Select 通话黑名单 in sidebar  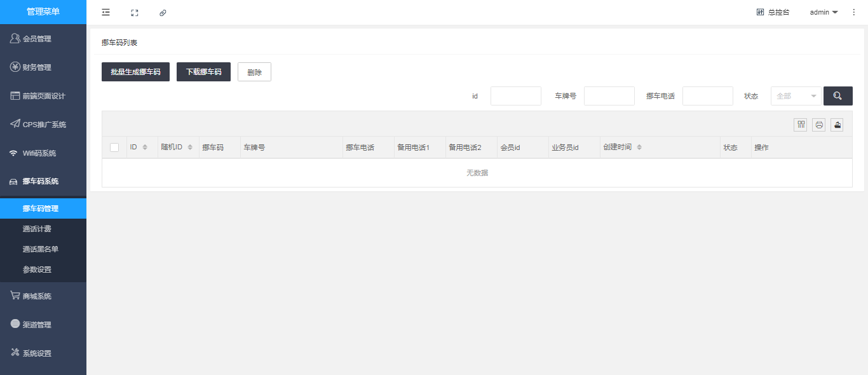[41, 249]
